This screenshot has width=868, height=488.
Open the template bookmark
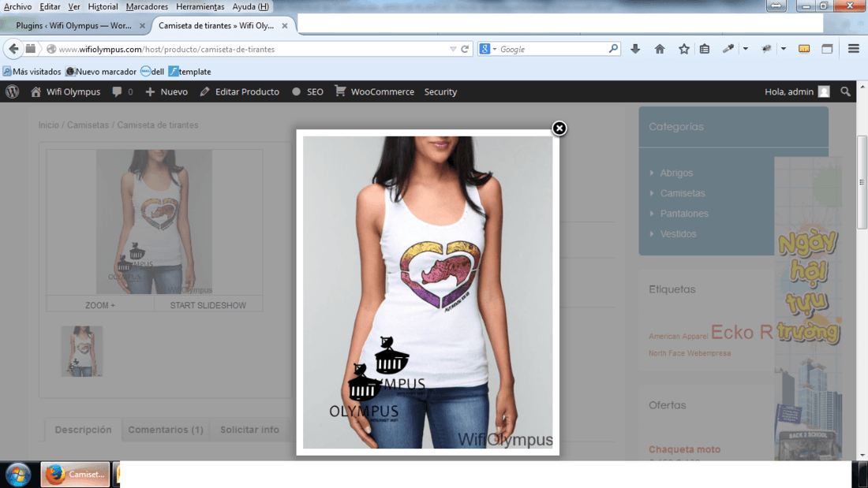pos(190,72)
